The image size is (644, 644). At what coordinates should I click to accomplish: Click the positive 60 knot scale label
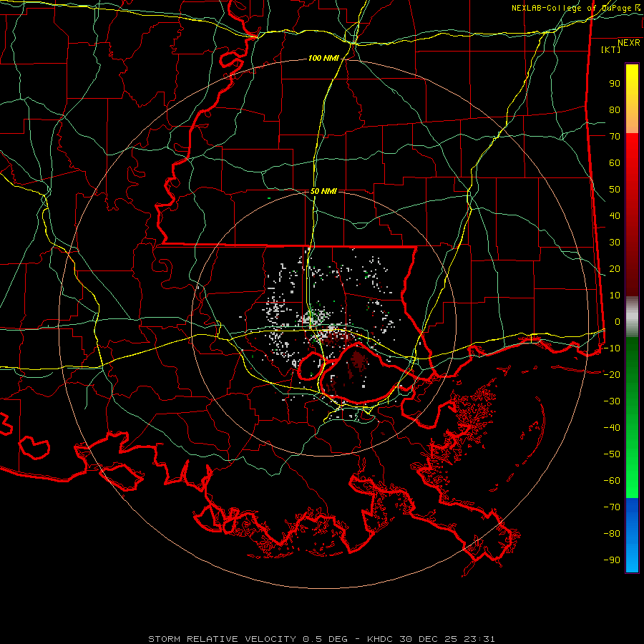click(615, 163)
